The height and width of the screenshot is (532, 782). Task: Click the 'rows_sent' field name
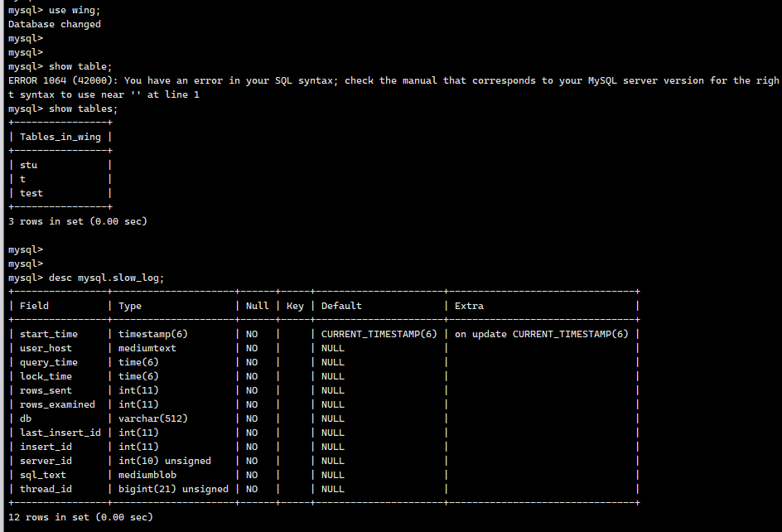46,390
